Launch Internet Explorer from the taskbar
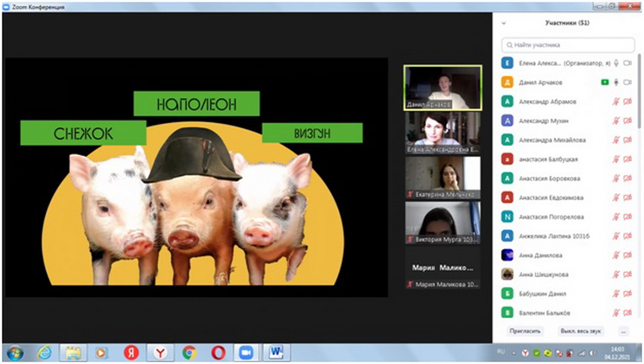 pyautogui.click(x=45, y=352)
